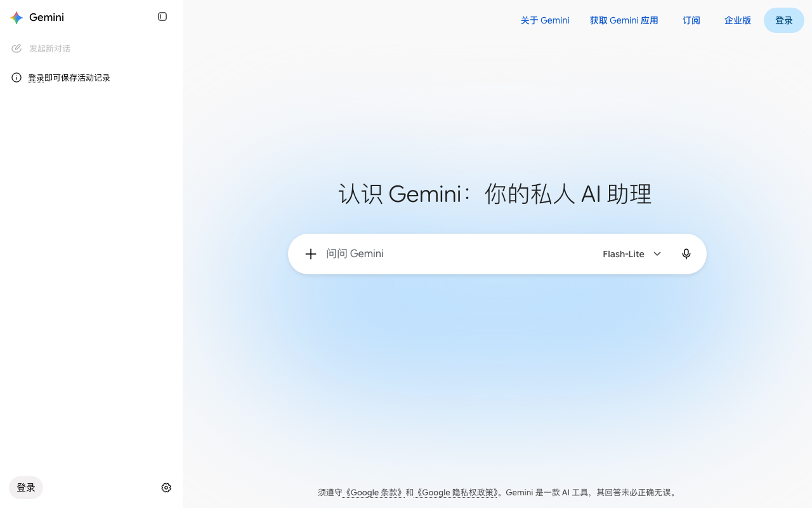This screenshot has height=508, width=812.
Task: Collapse the sidebar with the panel icon
Action: (162, 17)
